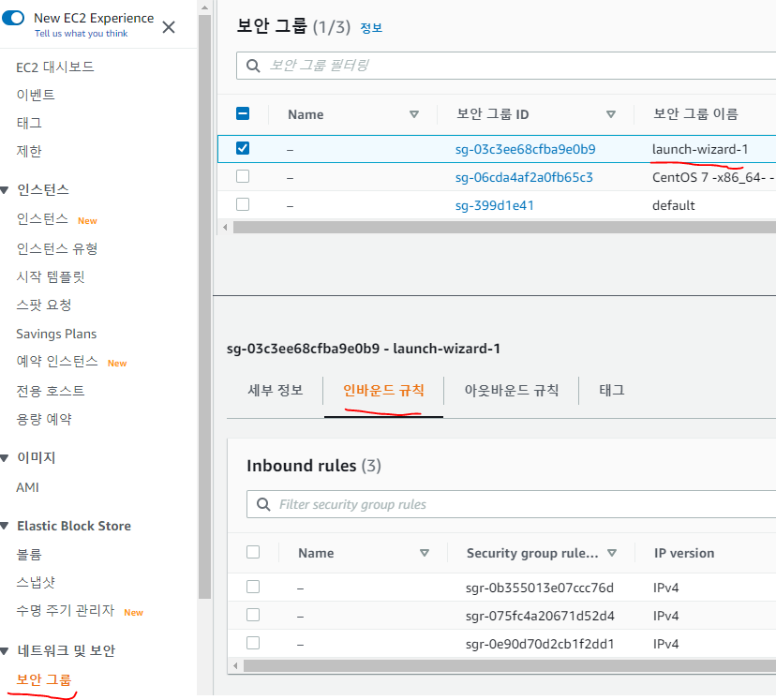Click the IP version column header
Viewport: 776px width, 700px height.
684,553
